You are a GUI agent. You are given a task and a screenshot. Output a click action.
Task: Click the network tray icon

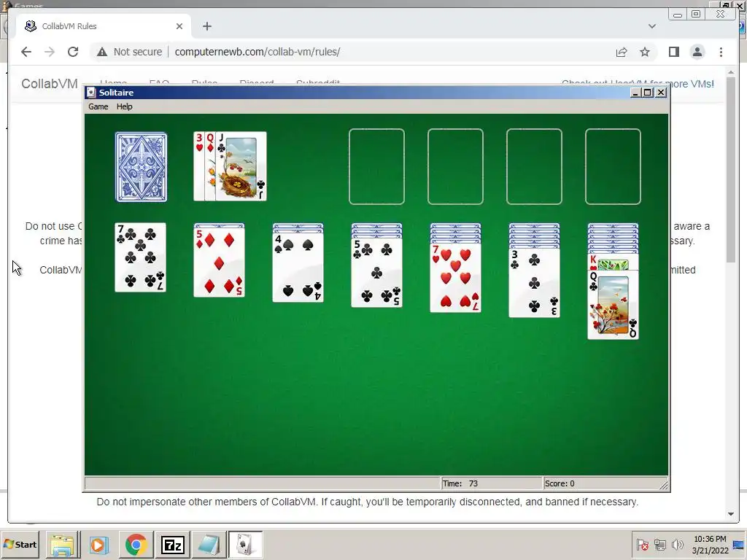point(660,544)
